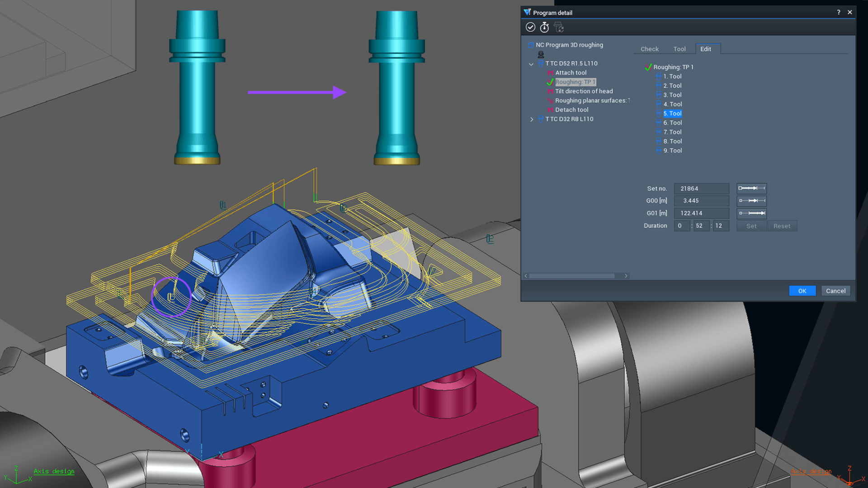
Task: Close the Program detail dialog
Action: (x=849, y=12)
